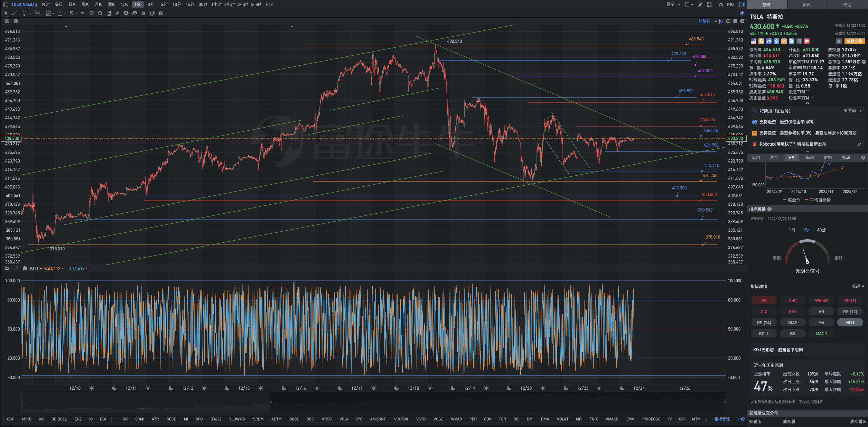Open main chart settings gear
The width and height of the screenshot is (868, 427).
point(7,21)
